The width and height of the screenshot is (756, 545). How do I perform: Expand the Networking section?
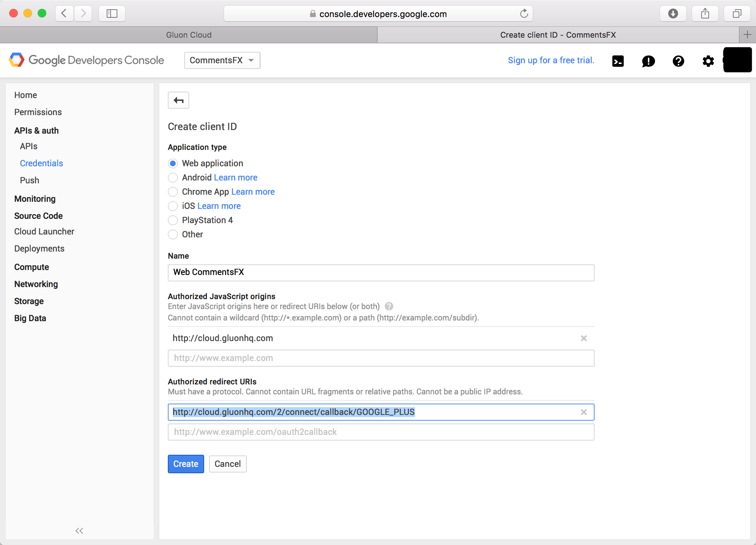coord(36,284)
